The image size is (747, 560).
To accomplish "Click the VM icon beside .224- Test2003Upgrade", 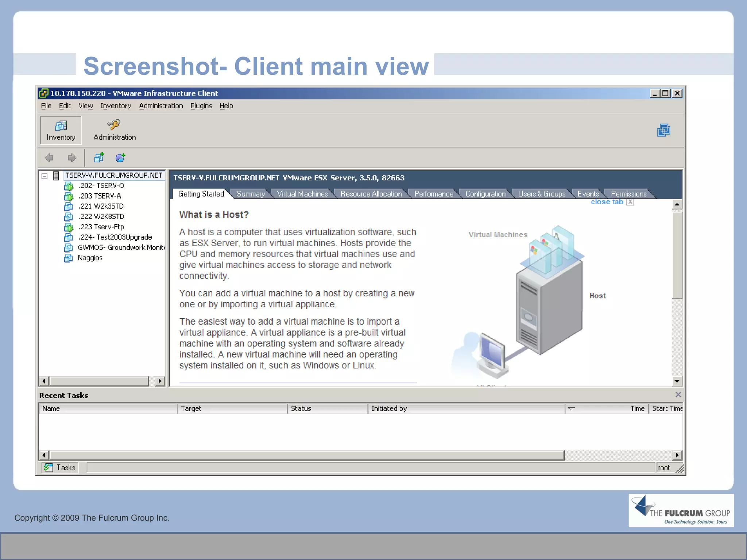I will coord(69,238).
